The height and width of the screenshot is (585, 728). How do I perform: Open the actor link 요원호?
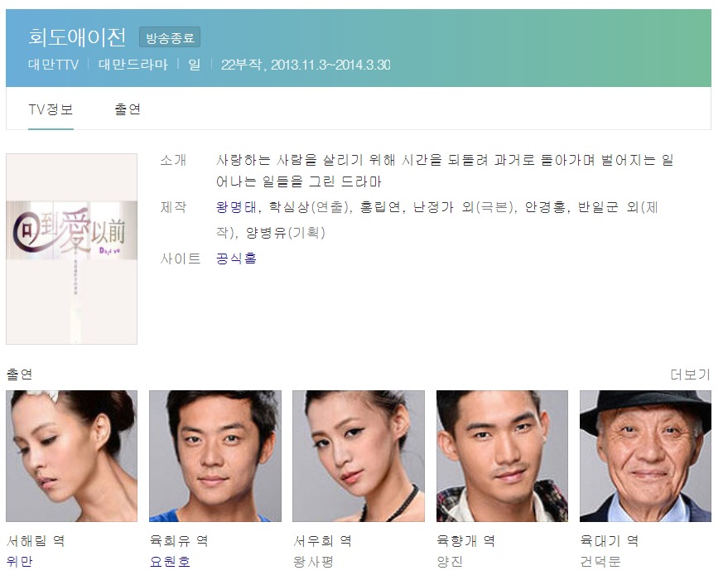tap(170, 562)
